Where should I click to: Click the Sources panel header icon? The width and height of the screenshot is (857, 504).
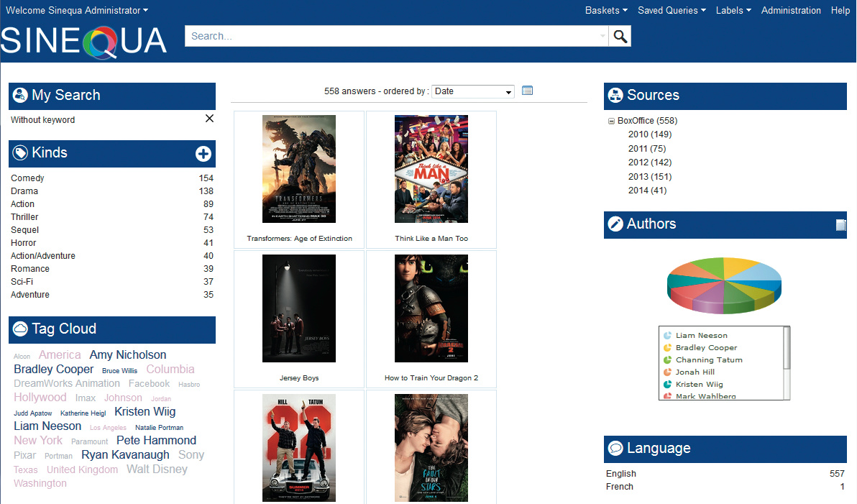click(x=615, y=96)
